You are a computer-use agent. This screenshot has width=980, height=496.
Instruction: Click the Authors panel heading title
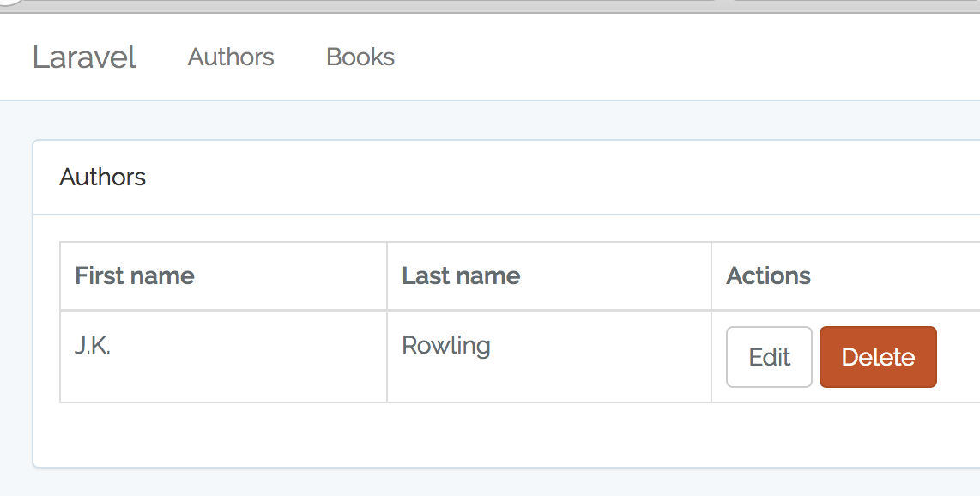pos(103,178)
